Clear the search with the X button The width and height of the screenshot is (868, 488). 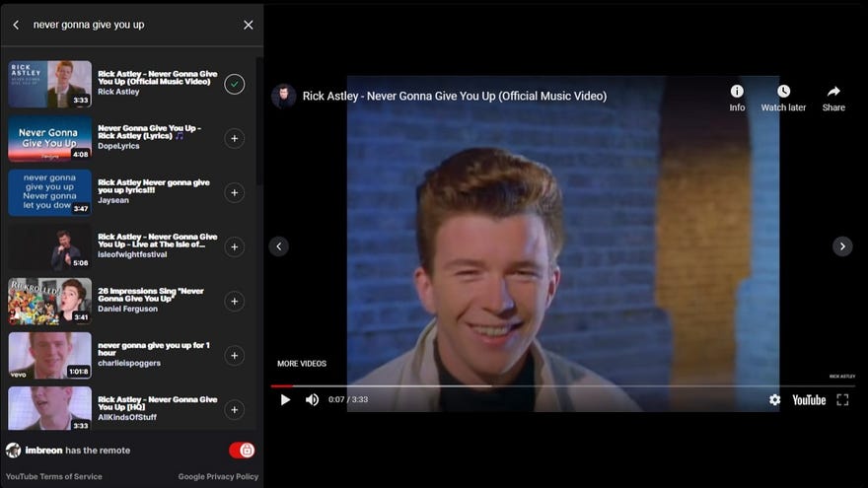tap(248, 25)
